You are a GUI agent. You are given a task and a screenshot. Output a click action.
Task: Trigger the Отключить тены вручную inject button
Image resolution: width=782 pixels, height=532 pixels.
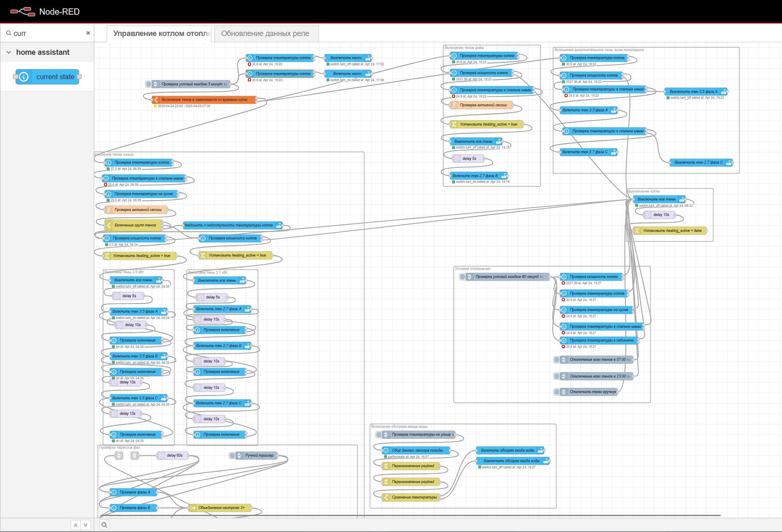point(556,392)
